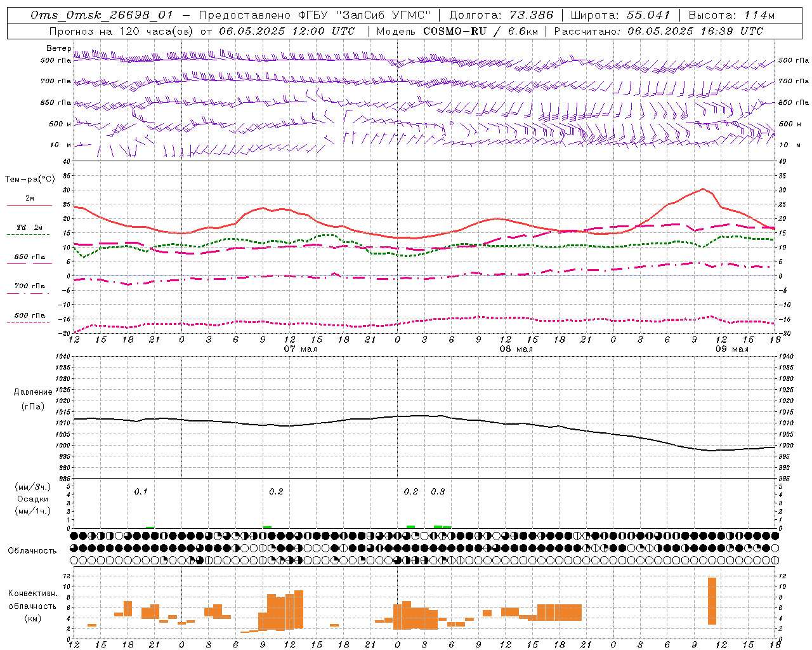
Task: Click the left "500 м" wind level label
Action: [x=60, y=124]
